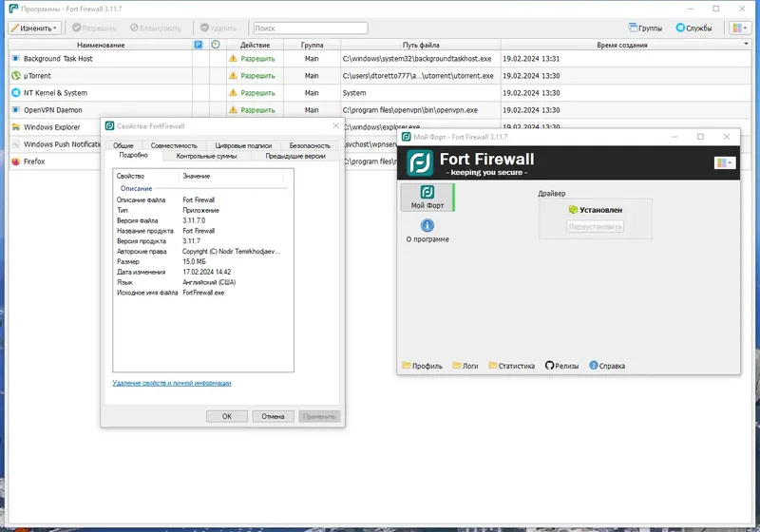Open Группы in the Programs toolbar
760x532 pixels.
click(645, 28)
